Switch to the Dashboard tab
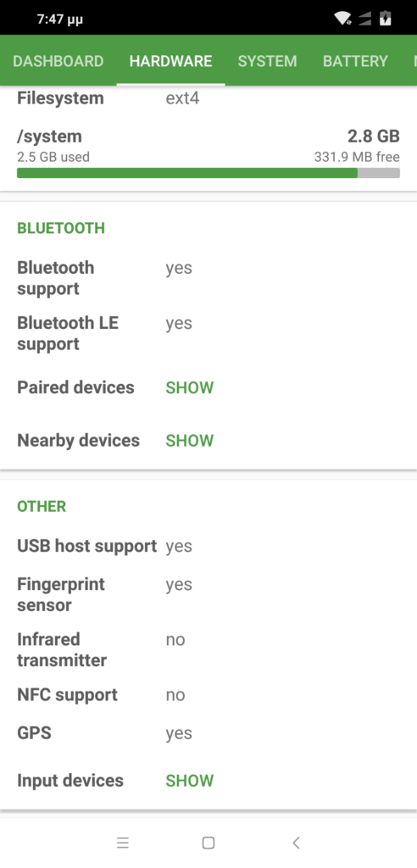The height and width of the screenshot is (868, 417). [x=58, y=61]
